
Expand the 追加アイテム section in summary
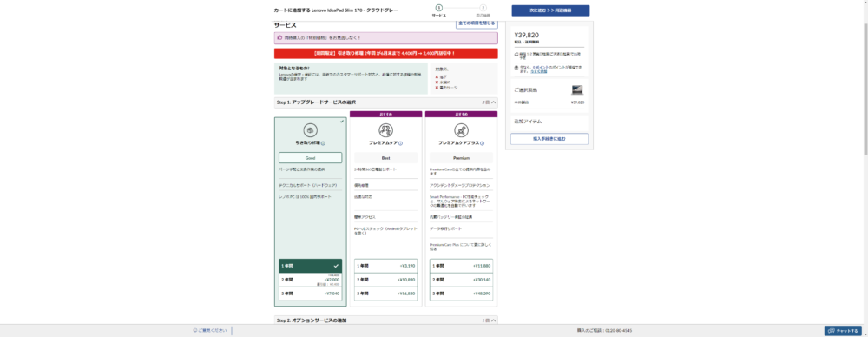(549, 122)
